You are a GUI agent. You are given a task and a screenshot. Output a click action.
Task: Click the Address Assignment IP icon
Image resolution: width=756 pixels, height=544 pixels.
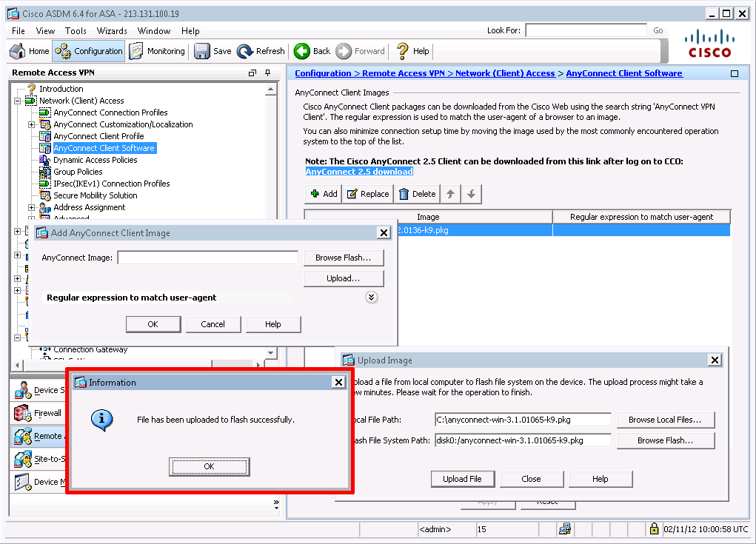pos(45,208)
